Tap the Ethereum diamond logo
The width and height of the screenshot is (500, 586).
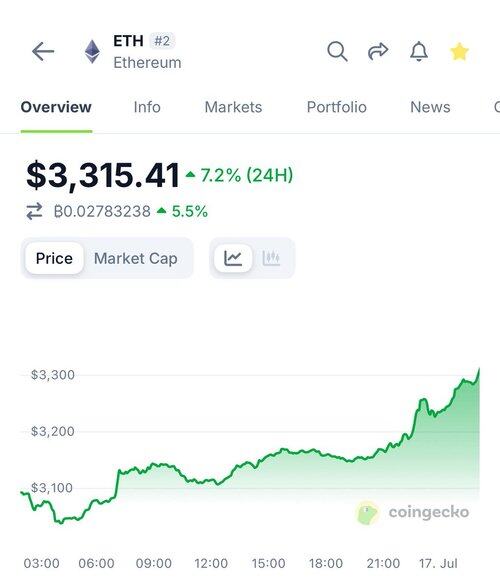click(92, 51)
